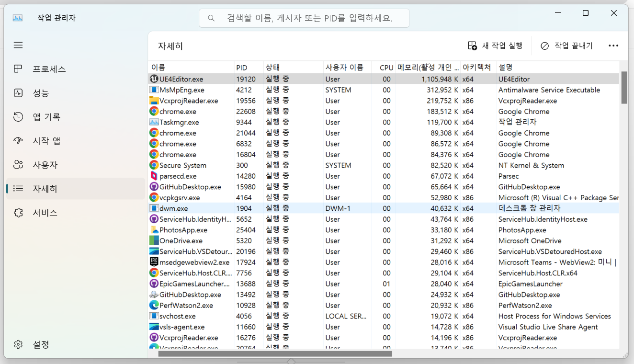
Task: Click the PhotosApp.exe icon
Action: click(x=154, y=230)
